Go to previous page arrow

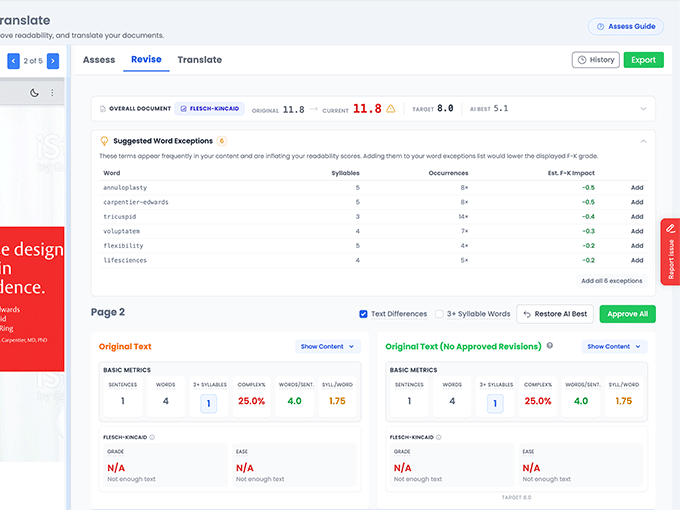pos(13,61)
